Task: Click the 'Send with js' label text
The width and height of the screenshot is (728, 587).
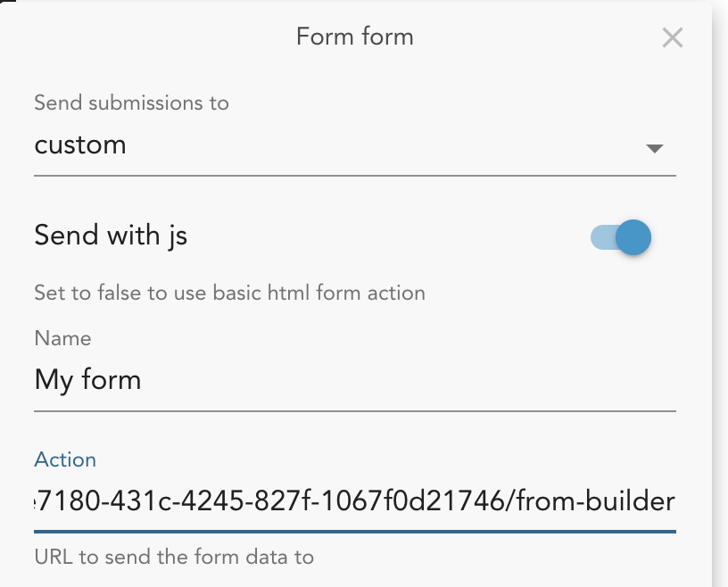Action: (111, 236)
